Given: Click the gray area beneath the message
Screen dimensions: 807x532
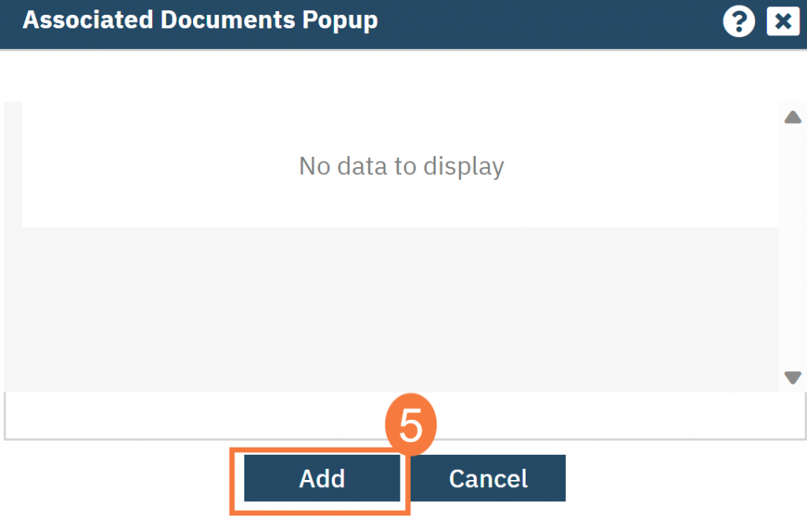Looking at the screenshot, I should [x=394, y=307].
